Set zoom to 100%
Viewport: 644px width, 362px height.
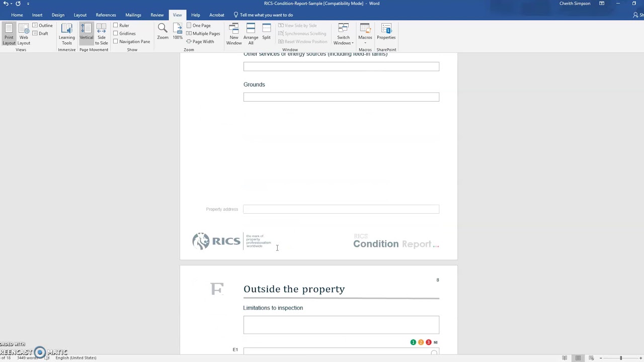tap(178, 32)
